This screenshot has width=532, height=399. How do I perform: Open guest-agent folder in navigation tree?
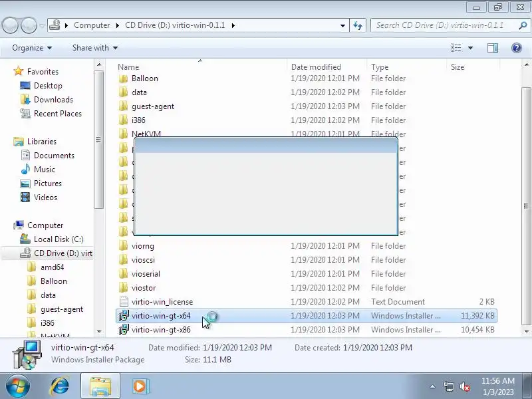61,309
